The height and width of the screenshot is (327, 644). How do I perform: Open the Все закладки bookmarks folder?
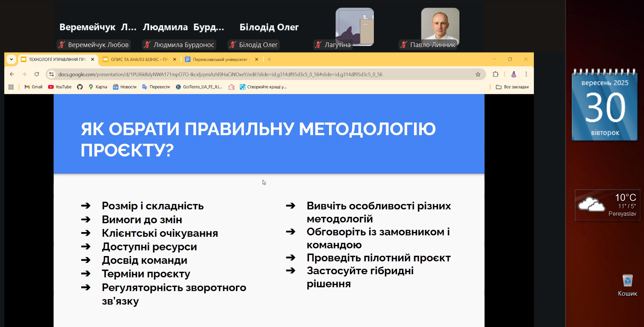click(x=512, y=87)
